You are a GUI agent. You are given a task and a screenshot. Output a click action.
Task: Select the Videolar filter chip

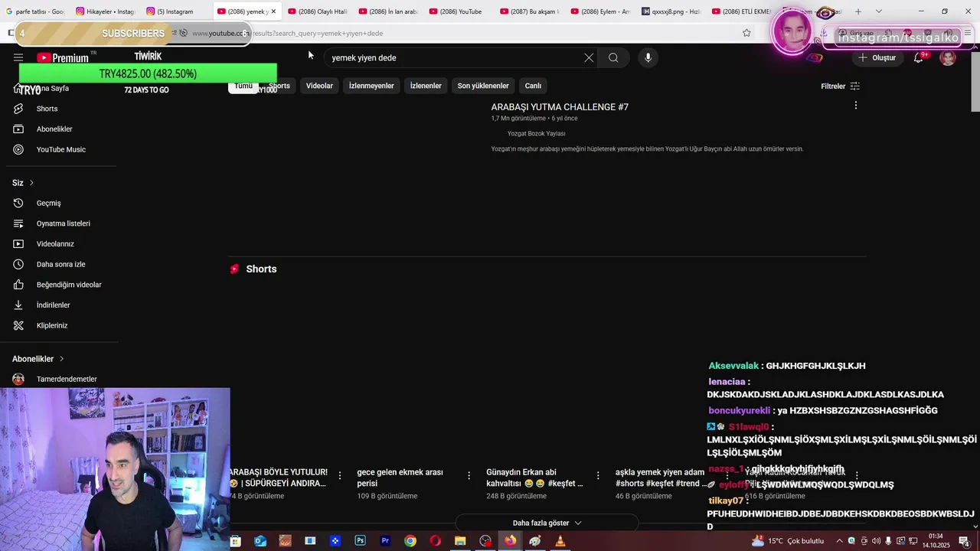(x=319, y=86)
